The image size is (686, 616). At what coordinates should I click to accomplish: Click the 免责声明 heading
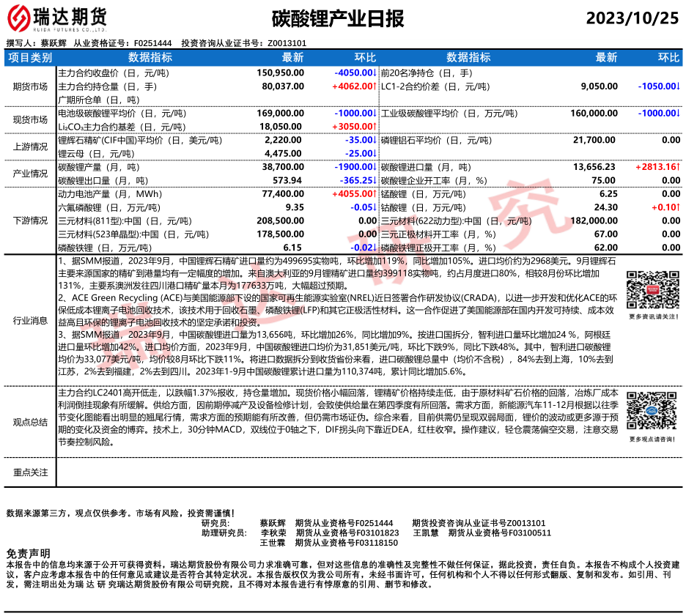point(28,554)
